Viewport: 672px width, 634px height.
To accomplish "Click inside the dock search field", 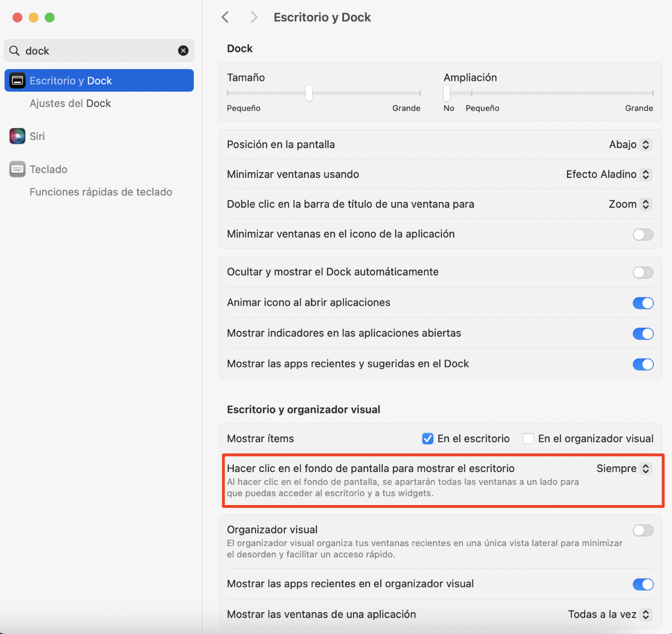I will pyautogui.click(x=96, y=50).
